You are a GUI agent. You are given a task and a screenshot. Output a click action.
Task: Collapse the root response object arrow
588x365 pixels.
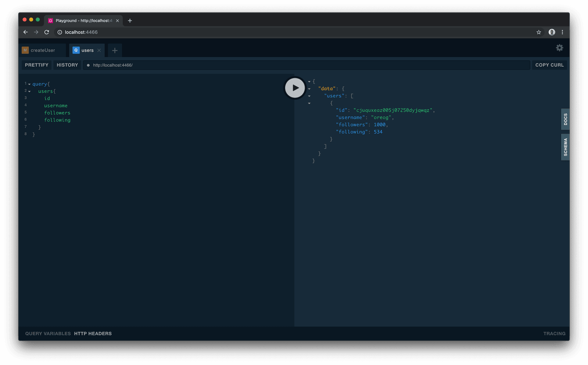tap(309, 82)
